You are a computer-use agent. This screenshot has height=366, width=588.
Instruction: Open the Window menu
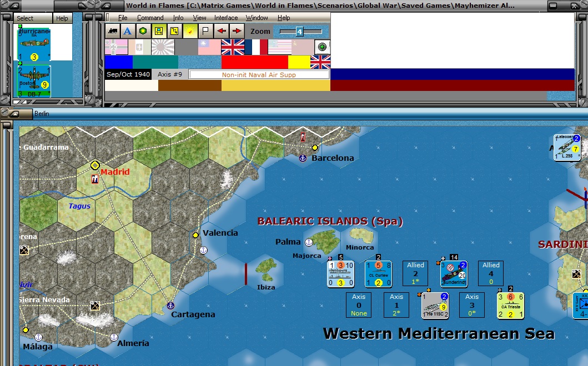coord(257,18)
